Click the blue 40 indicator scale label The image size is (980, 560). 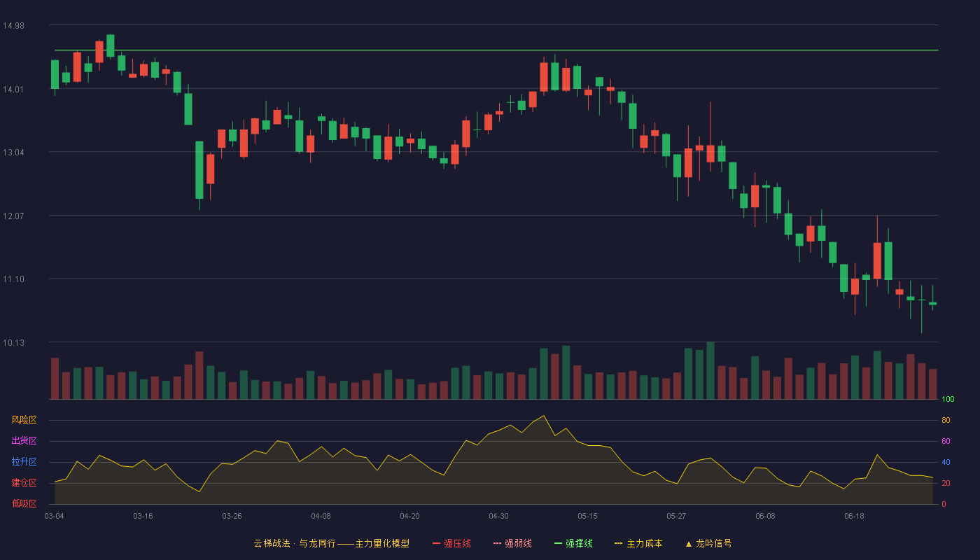pyautogui.click(x=946, y=463)
